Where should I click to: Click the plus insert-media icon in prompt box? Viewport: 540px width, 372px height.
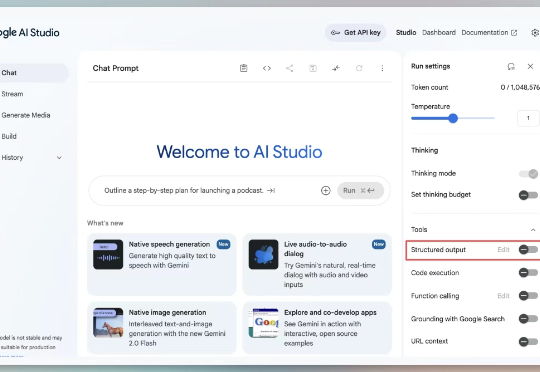(x=325, y=190)
